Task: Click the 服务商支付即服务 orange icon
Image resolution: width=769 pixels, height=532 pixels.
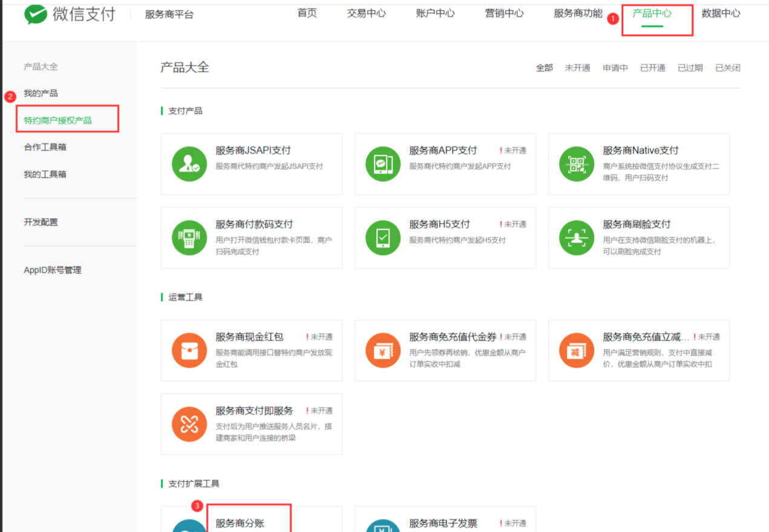Action: 189,424
